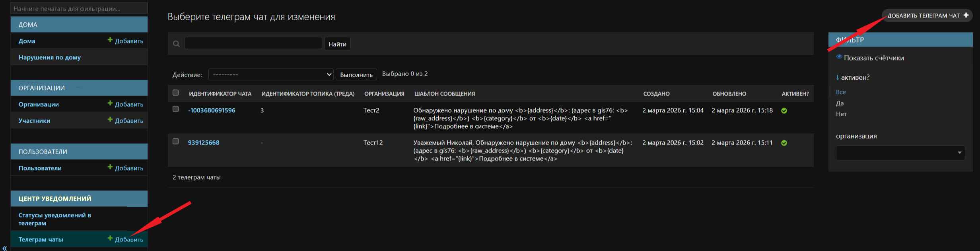
Task: Expand the организация filter dropdown
Action: pyautogui.click(x=900, y=153)
